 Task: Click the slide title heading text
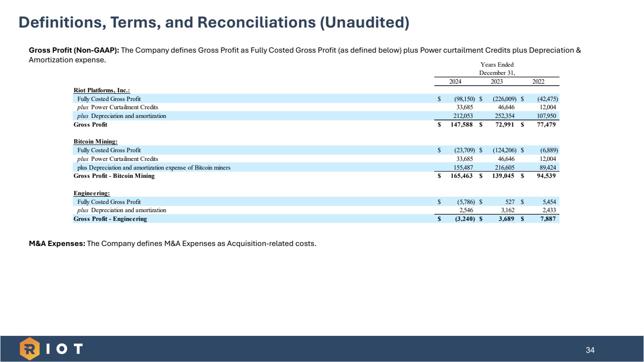click(x=214, y=22)
